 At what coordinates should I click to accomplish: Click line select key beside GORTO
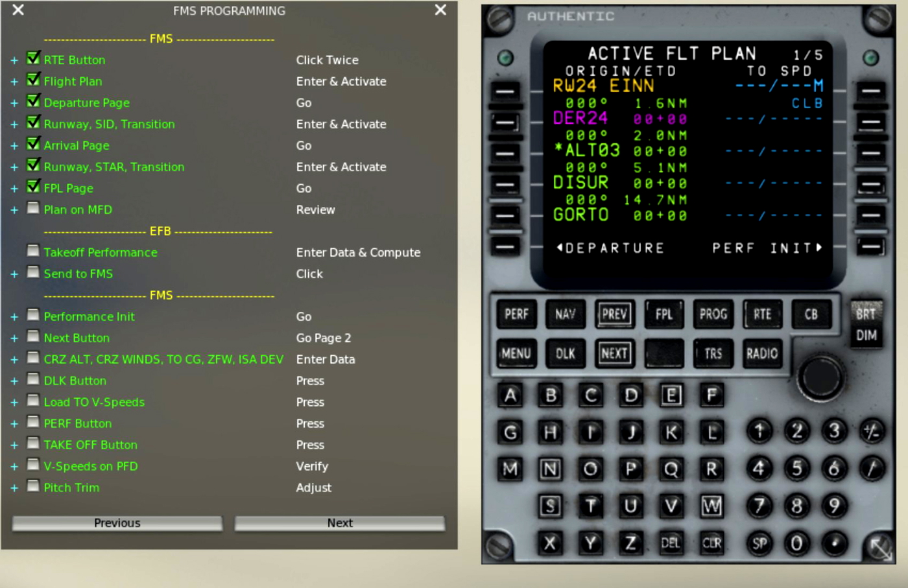(x=505, y=215)
